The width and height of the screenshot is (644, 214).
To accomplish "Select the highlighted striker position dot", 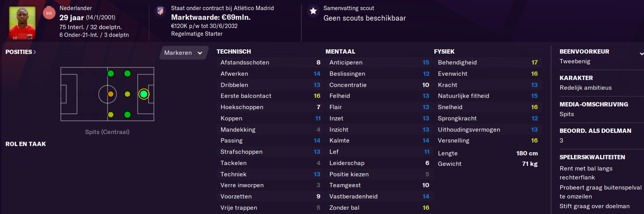I will (144, 94).
